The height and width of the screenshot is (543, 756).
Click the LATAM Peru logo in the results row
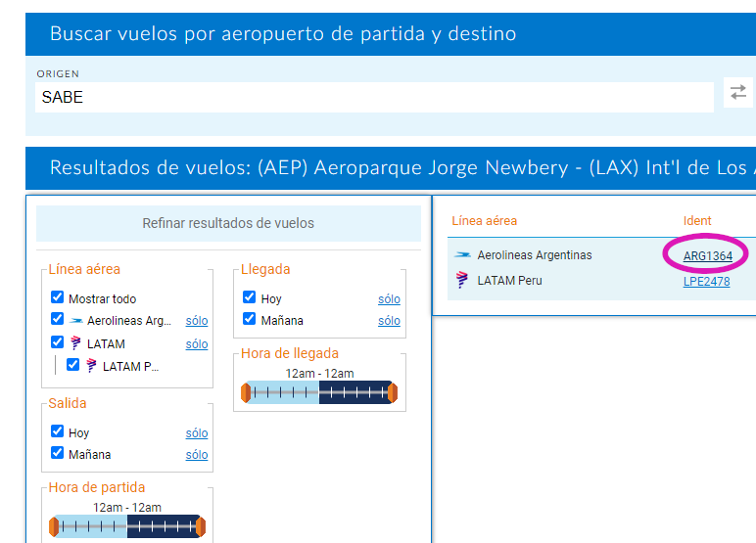[x=463, y=281]
